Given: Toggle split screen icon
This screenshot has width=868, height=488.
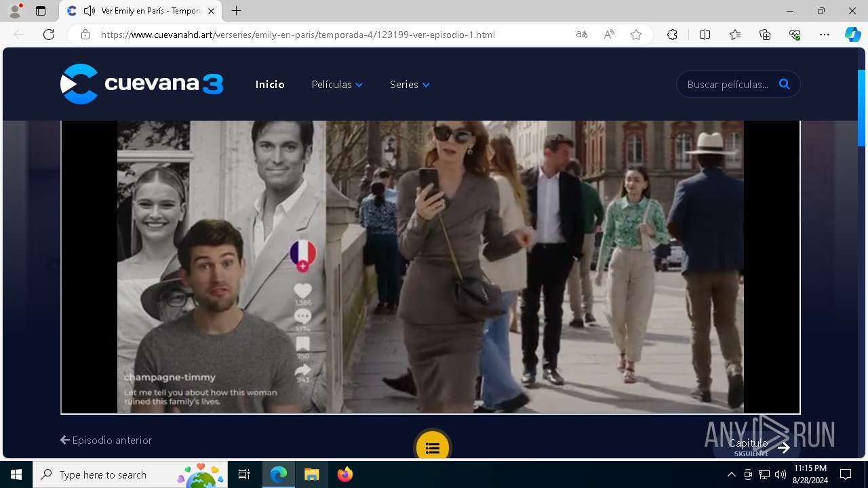Looking at the screenshot, I should (705, 35).
